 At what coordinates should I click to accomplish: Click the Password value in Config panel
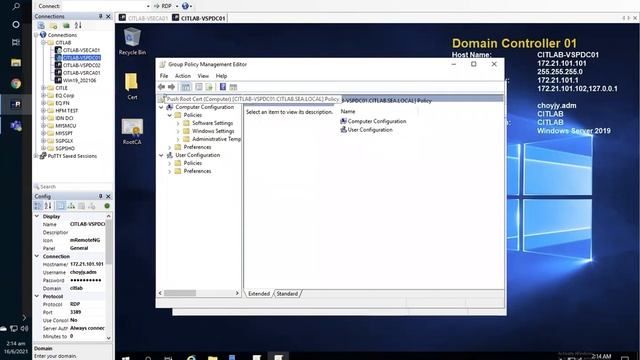(x=86, y=280)
